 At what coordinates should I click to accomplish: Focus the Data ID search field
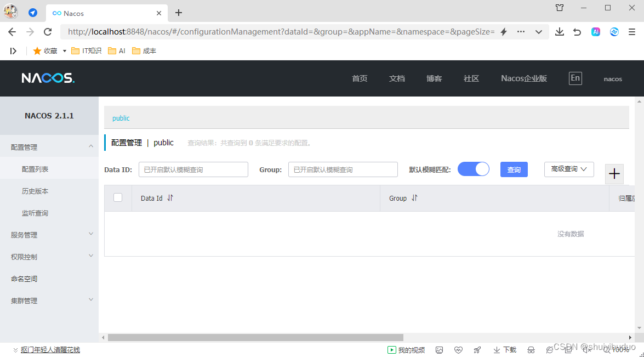(193, 169)
